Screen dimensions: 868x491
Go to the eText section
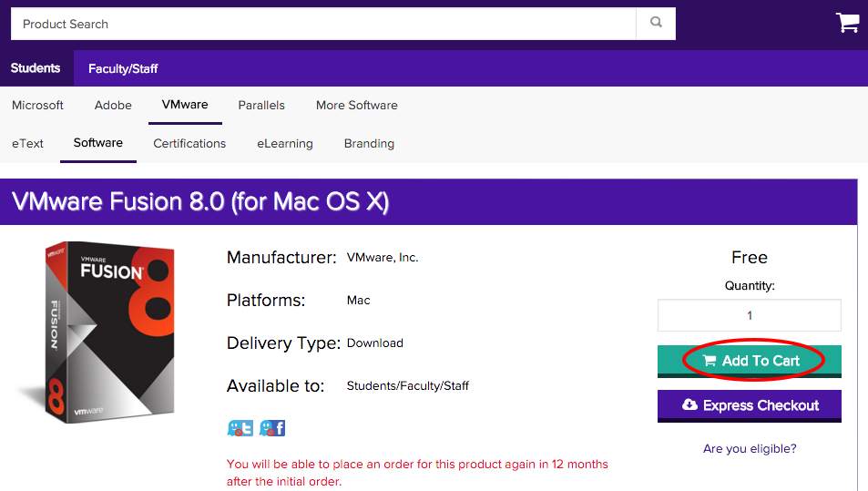(x=27, y=143)
